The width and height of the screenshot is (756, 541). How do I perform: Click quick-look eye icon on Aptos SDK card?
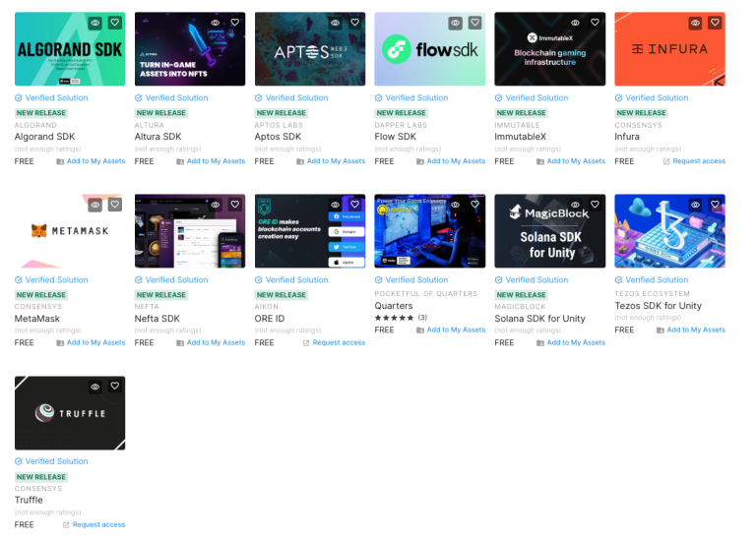point(336,23)
